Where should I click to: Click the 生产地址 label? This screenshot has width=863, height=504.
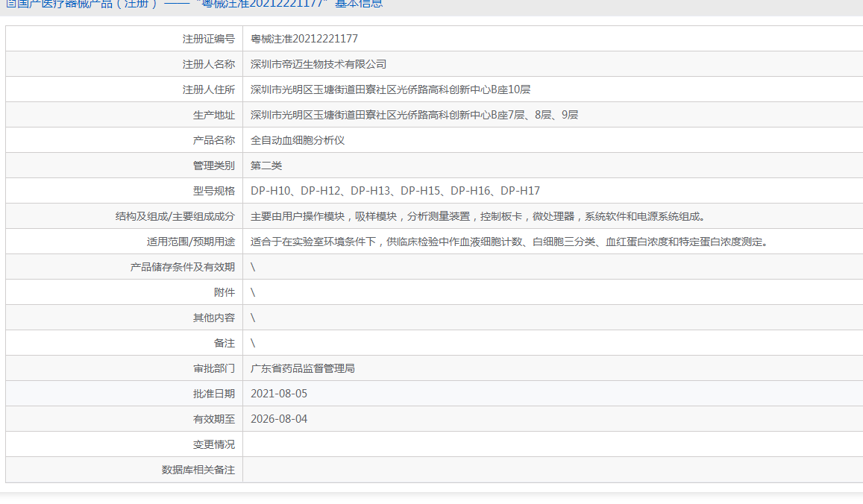point(213,115)
